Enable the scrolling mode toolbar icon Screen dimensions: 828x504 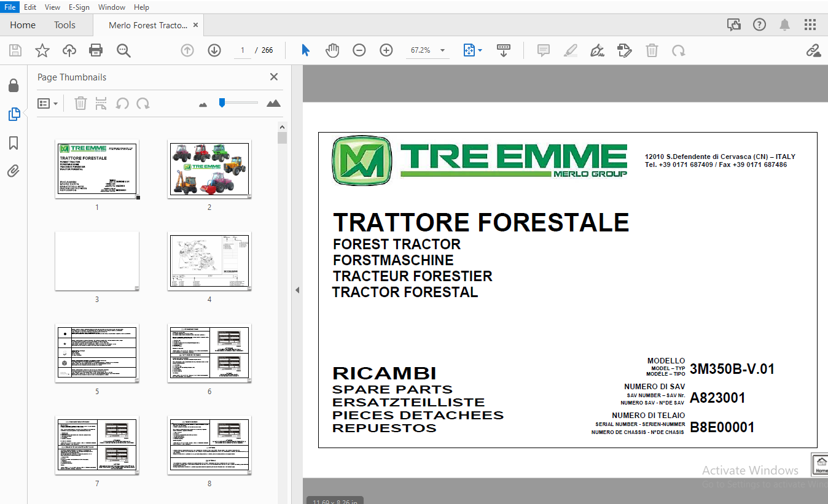[504, 50]
